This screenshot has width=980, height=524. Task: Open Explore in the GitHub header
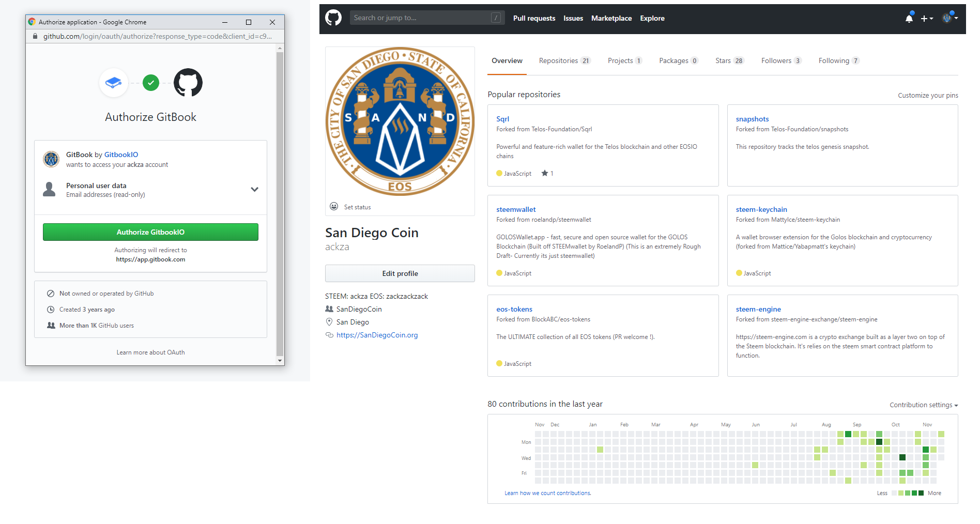(652, 18)
